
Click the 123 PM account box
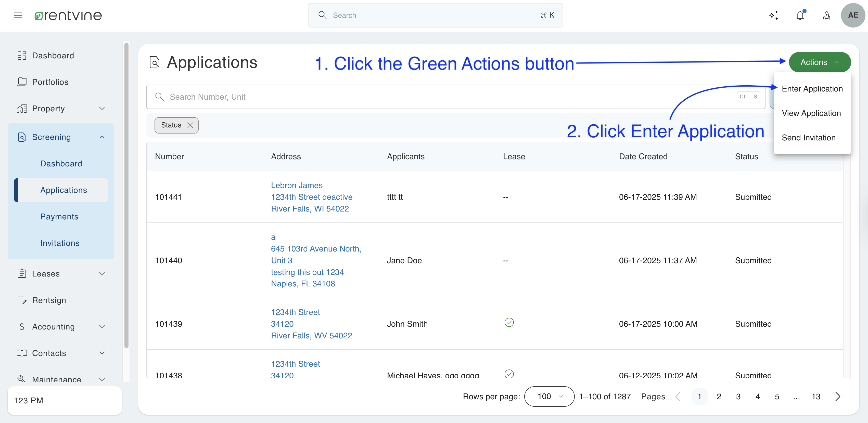click(65, 400)
